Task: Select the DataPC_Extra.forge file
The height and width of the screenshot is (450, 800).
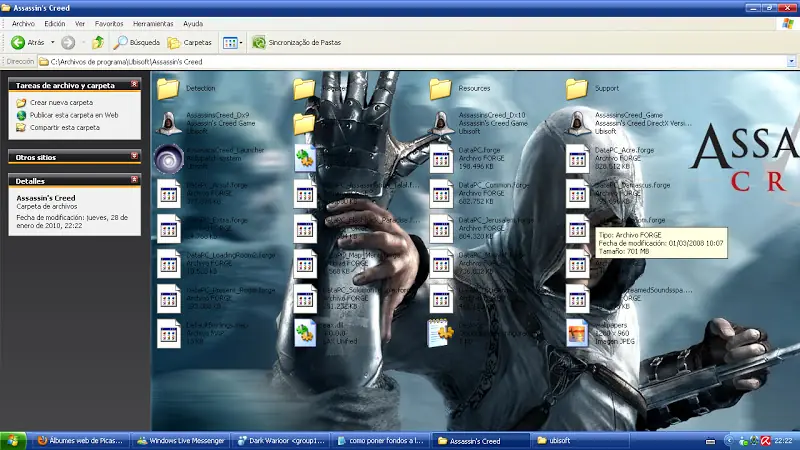Action: (168, 229)
